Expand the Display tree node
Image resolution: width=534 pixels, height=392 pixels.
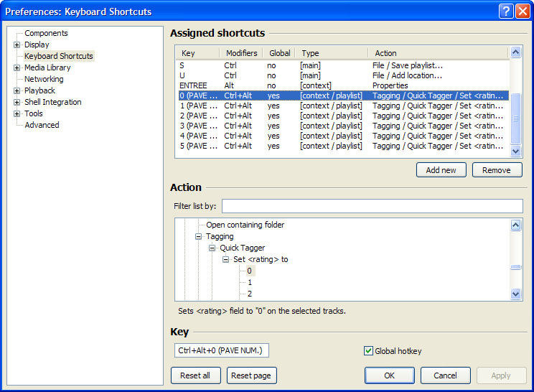pos(17,45)
